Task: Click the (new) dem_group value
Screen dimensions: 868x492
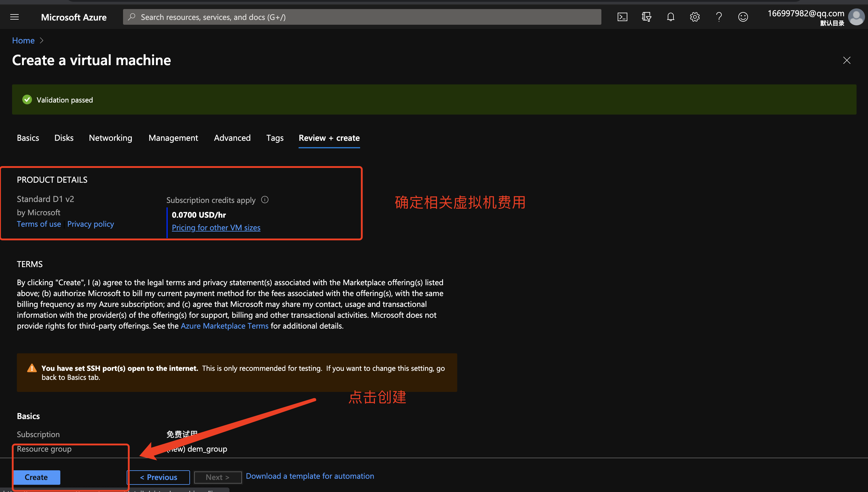Action: (x=197, y=449)
